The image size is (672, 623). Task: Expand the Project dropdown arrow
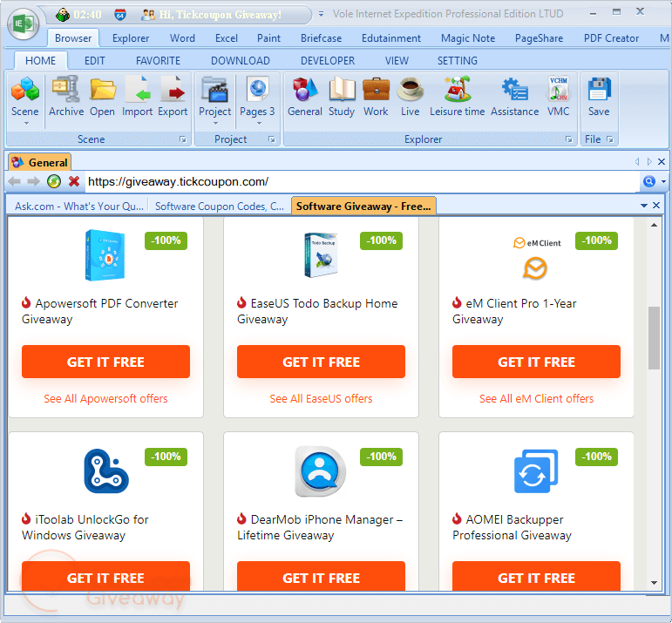click(215, 124)
